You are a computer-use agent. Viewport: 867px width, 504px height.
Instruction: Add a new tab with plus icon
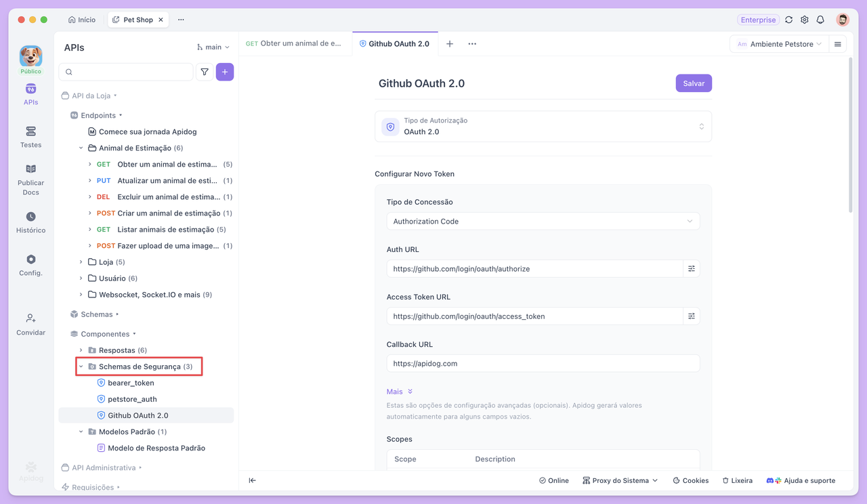point(450,44)
